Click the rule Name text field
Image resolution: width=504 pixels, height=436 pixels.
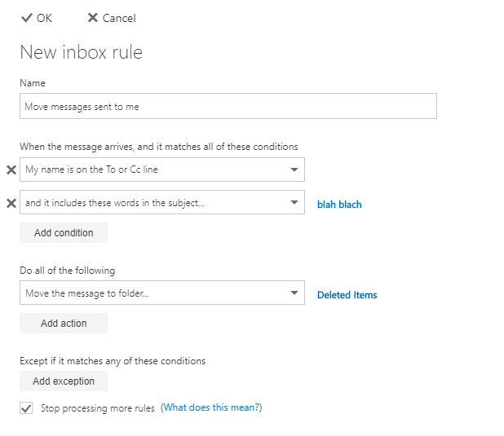[228, 107]
